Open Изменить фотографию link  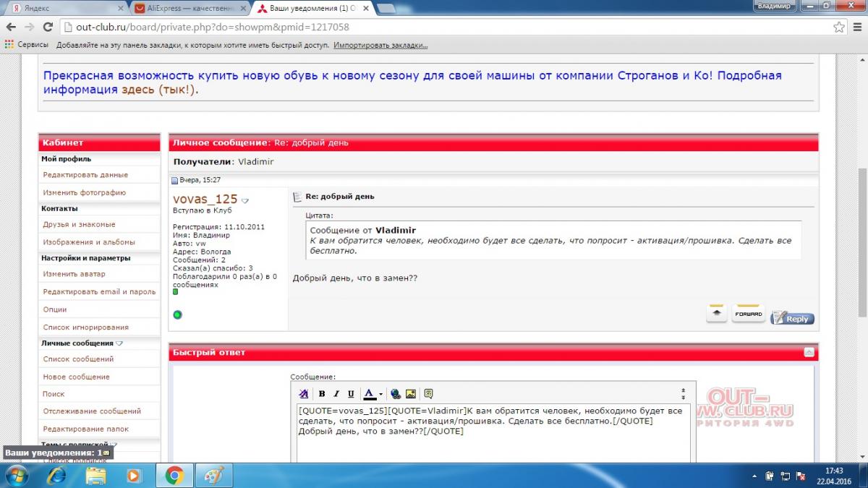click(85, 192)
